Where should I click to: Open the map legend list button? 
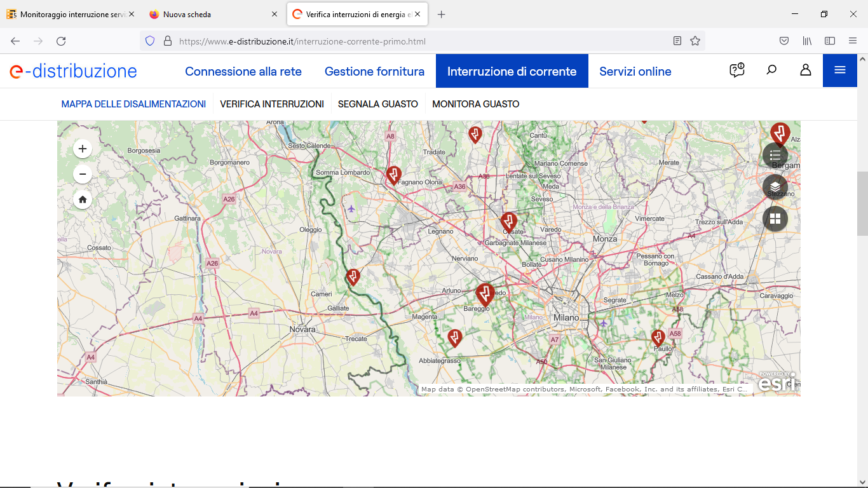775,155
